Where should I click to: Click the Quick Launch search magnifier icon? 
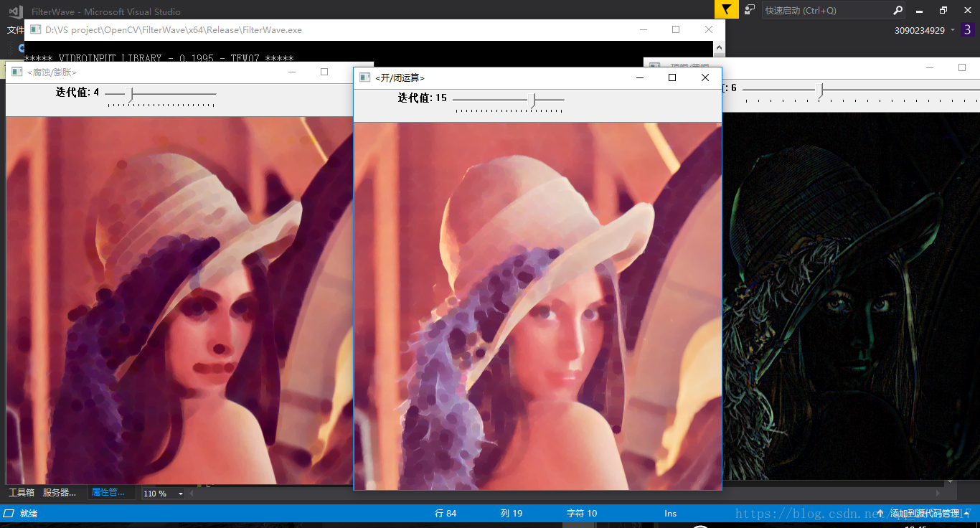coord(897,10)
